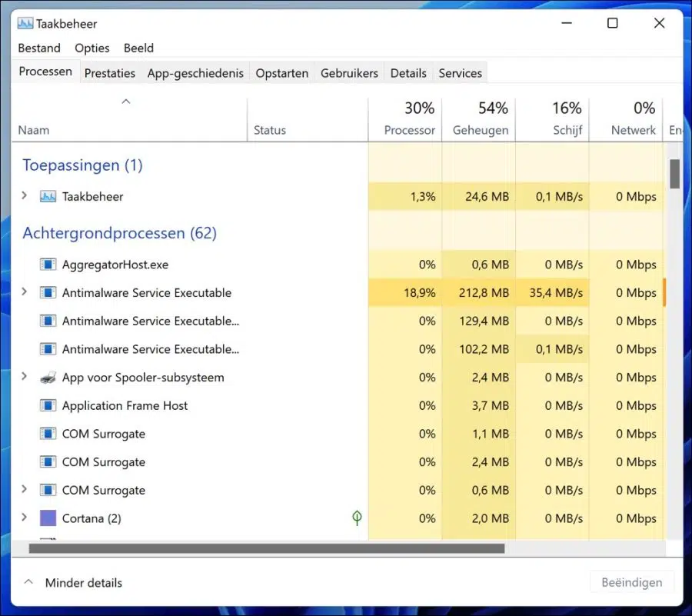The width and height of the screenshot is (692, 616).
Task: Click the 2,0 MB memory value of Cortana
Action: tap(491, 518)
